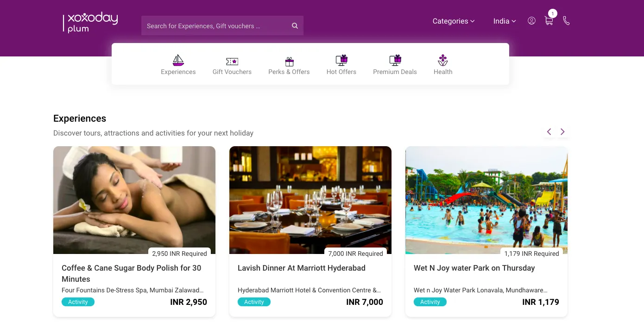Expand the India country selector
Screen dimensions: 644x328
coord(504,21)
